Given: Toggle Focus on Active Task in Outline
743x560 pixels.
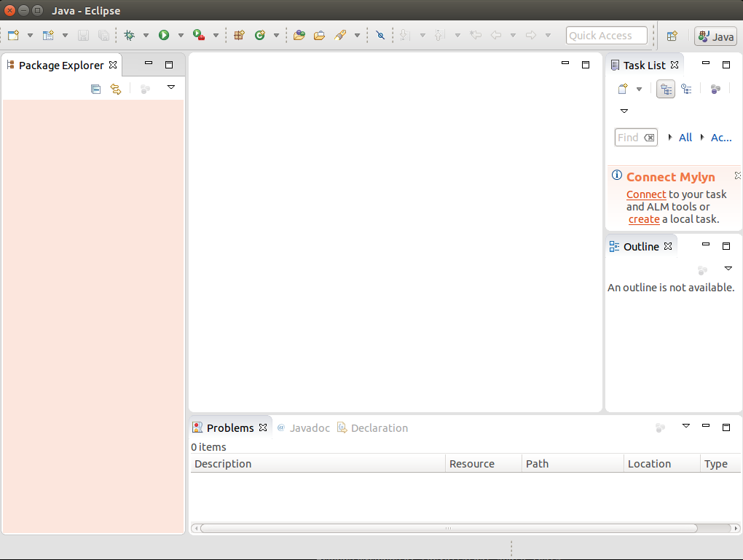Looking at the screenshot, I should click(703, 270).
